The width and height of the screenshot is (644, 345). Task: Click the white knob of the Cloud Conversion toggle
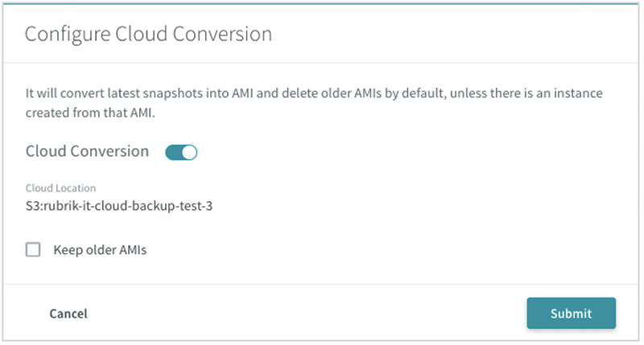tap(189, 152)
